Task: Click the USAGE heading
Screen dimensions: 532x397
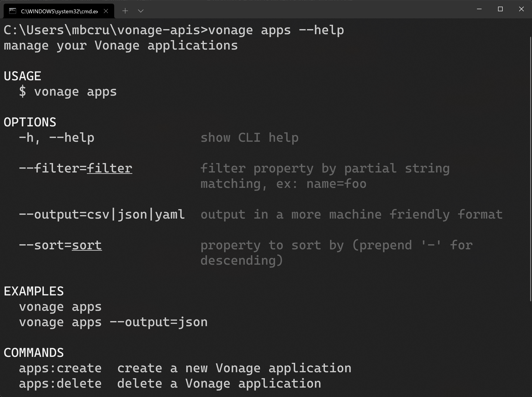Action: click(x=22, y=76)
